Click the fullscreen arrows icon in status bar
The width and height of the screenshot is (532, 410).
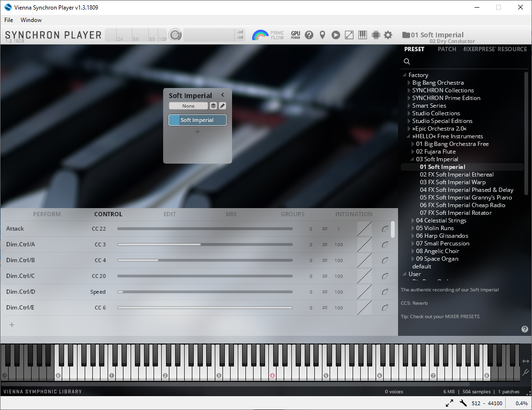[449, 403]
